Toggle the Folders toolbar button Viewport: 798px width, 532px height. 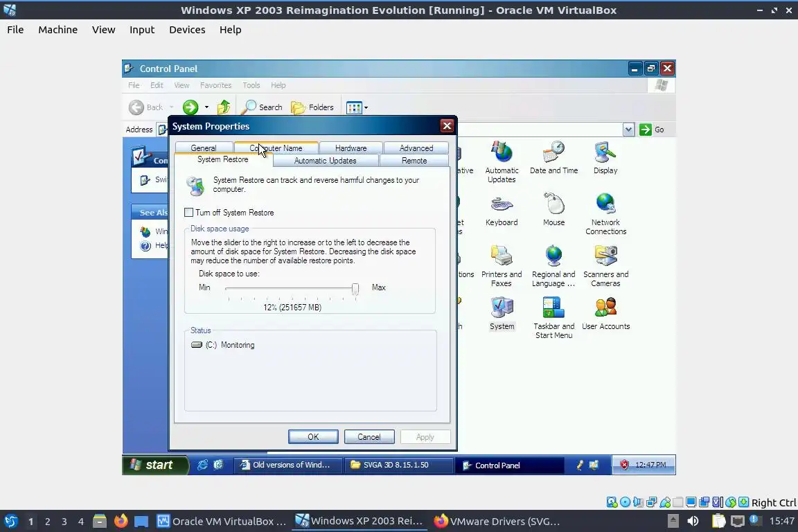pyautogui.click(x=312, y=107)
